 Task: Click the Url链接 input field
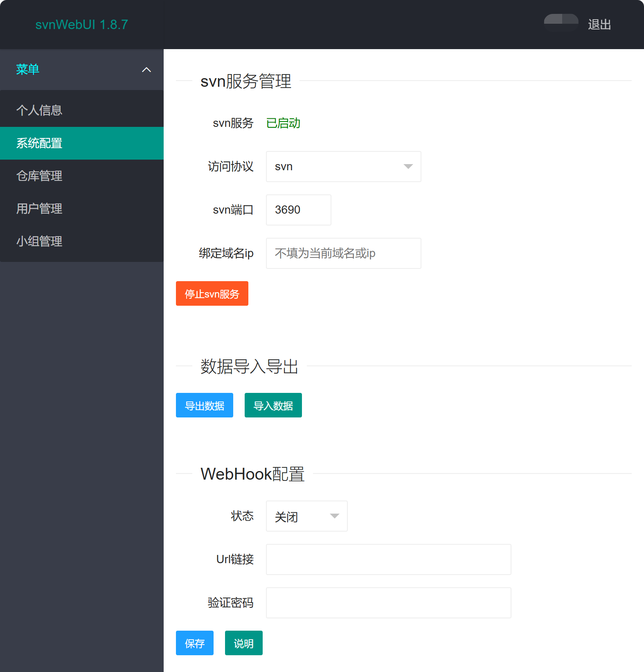pos(388,559)
